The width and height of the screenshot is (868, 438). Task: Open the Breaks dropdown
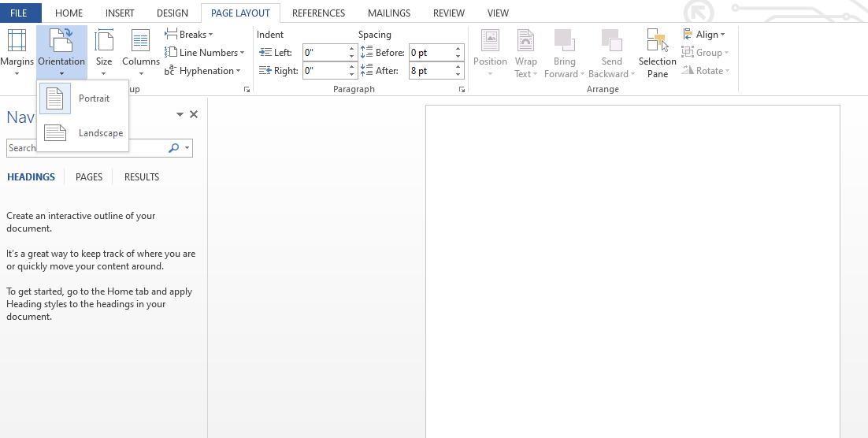click(x=189, y=35)
